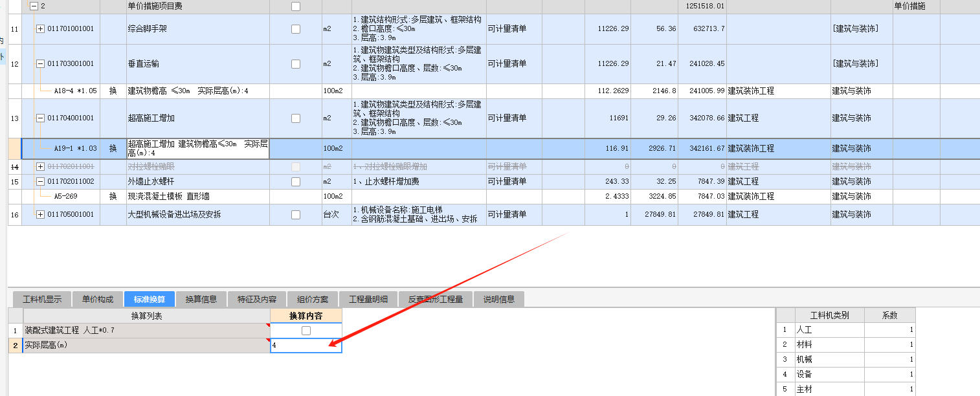
Task: Tick the checkbox for 综合脚手架
Action: pos(296,29)
